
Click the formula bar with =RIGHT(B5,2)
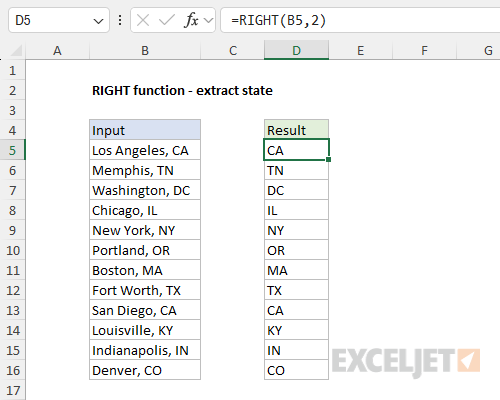(x=360, y=20)
